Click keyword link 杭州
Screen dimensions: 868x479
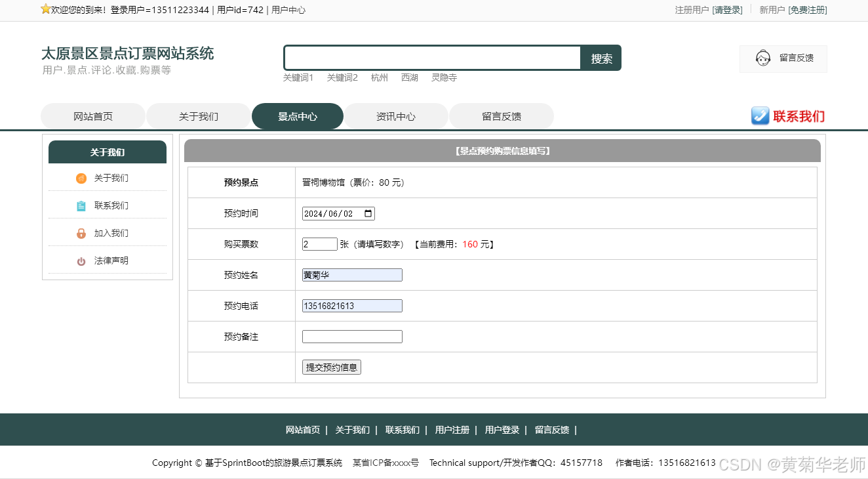[380, 77]
